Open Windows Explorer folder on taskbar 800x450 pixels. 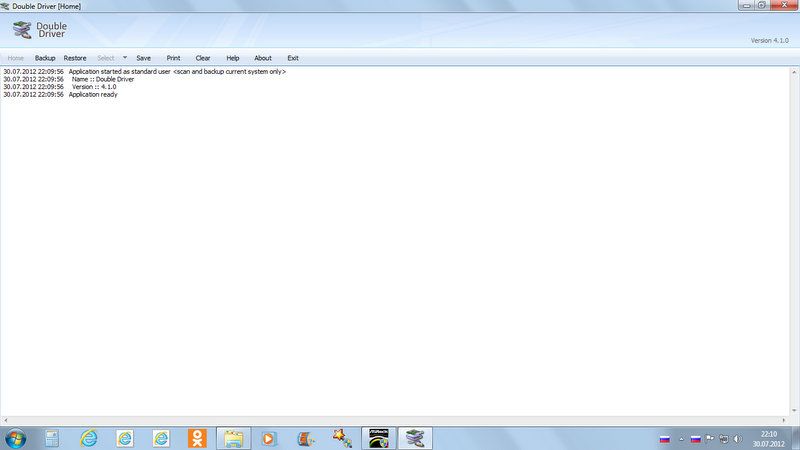point(234,438)
